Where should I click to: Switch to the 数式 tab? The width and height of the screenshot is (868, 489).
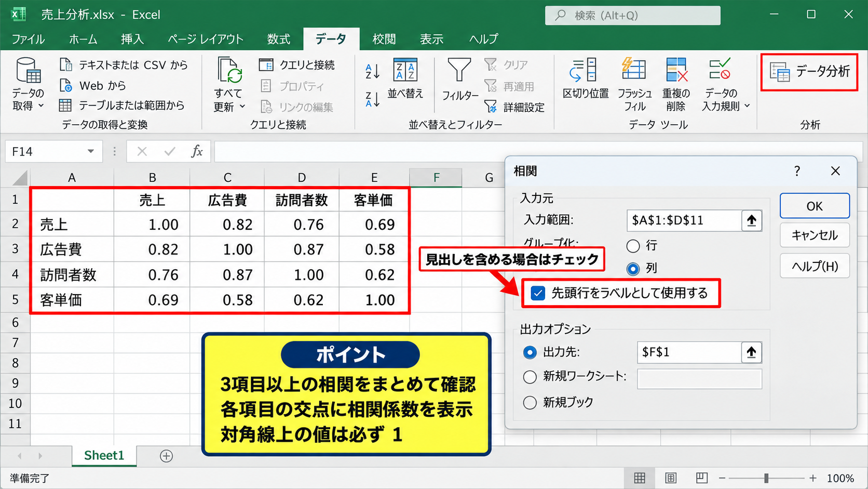point(279,39)
